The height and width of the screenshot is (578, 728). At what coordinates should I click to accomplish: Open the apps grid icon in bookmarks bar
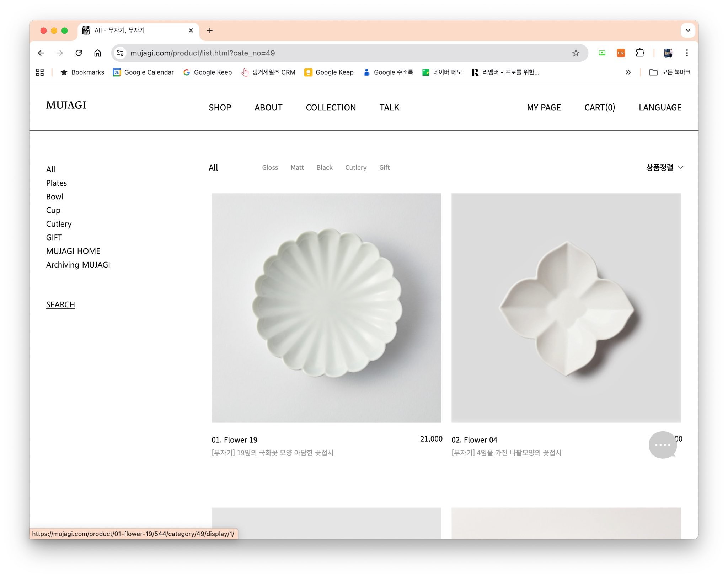pos(40,72)
